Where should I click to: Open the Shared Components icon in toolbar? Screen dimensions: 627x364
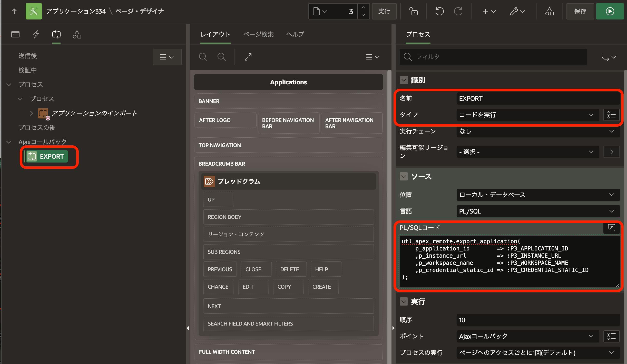(549, 11)
